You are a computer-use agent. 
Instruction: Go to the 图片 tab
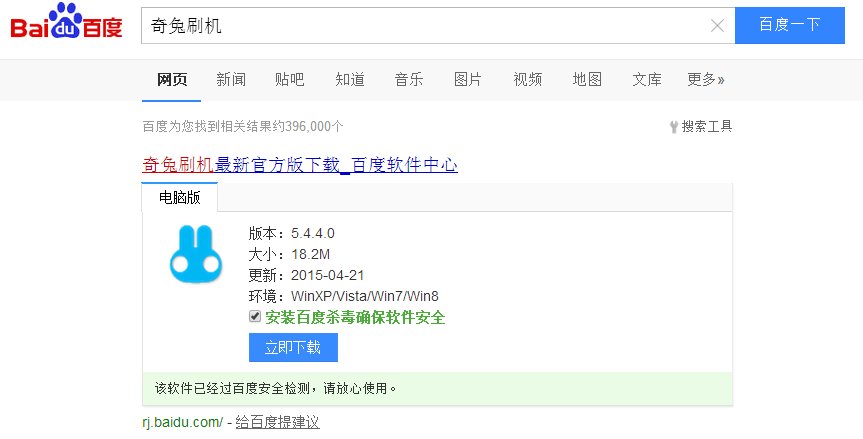tap(468, 80)
